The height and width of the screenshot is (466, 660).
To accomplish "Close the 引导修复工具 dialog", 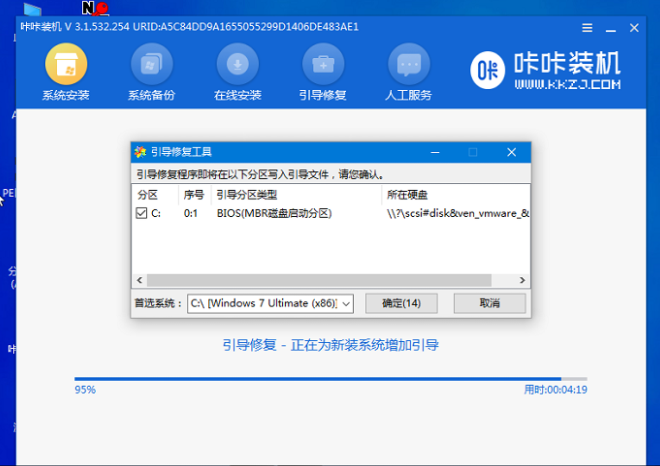I will tap(511, 152).
